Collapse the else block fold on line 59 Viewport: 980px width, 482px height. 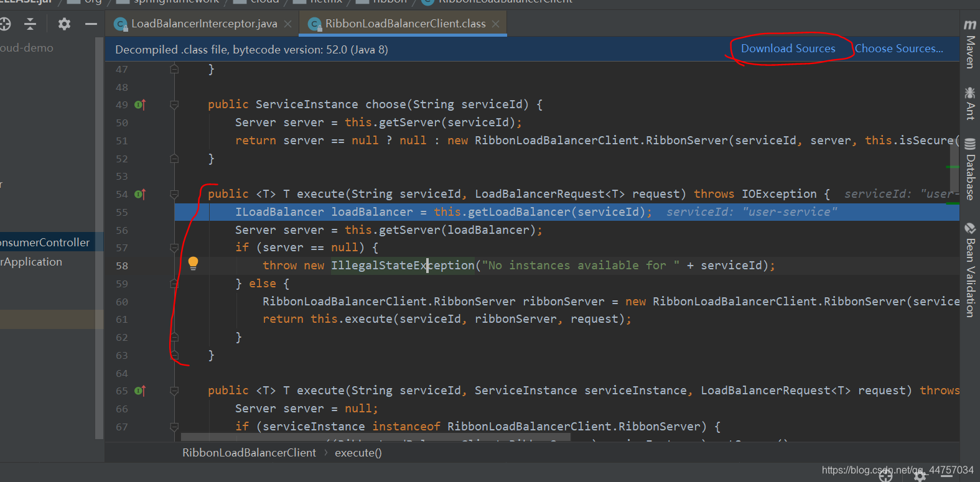tap(174, 284)
